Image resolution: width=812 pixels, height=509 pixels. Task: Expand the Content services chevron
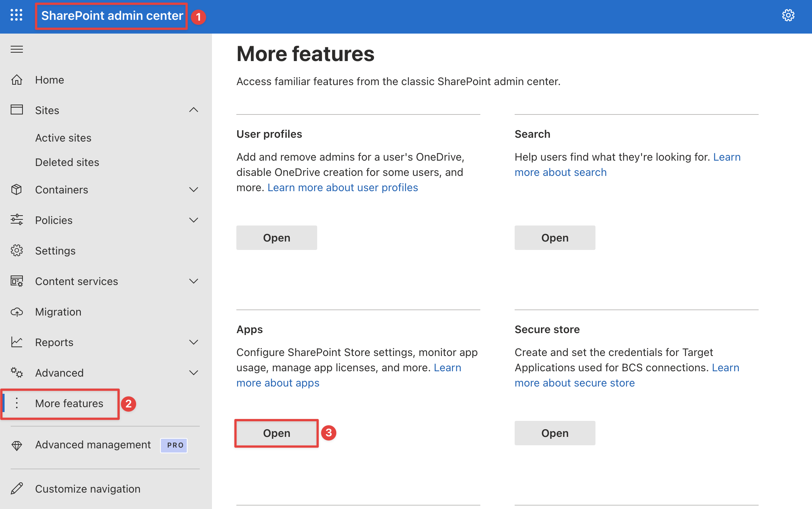[x=194, y=281]
